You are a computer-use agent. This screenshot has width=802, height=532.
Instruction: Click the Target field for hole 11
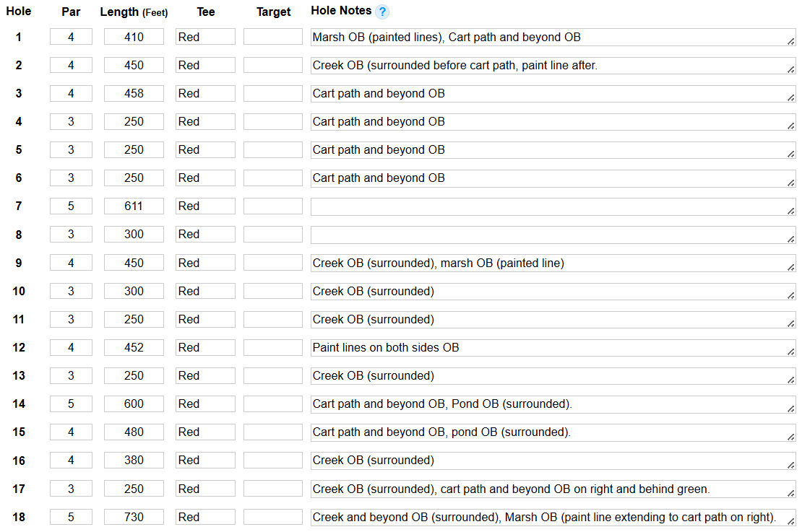(x=272, y=320)
